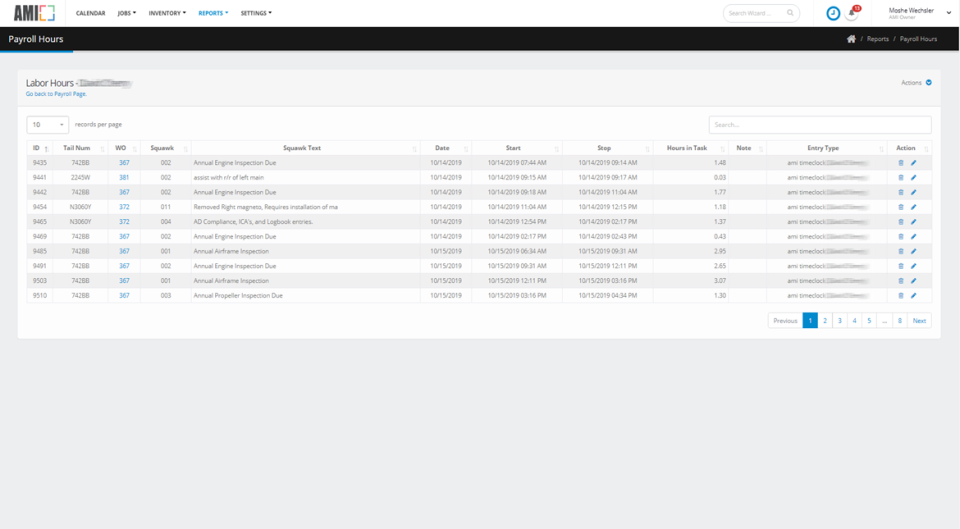
Task: Go to page 5
Action: 869,321
